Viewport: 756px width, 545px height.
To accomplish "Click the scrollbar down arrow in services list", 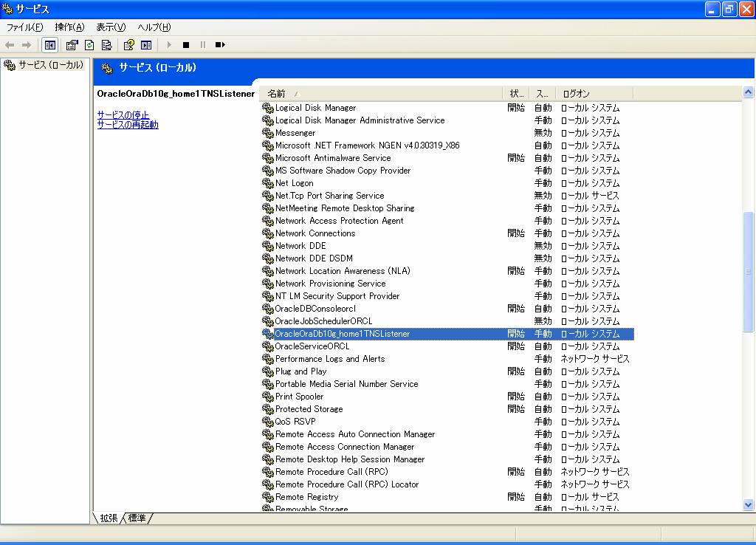I will 748,504.
